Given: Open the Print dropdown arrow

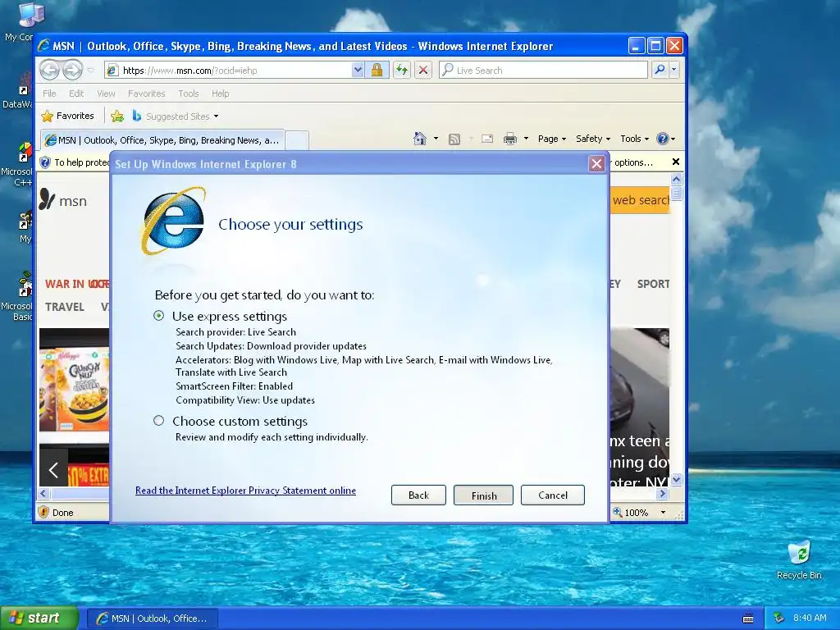Looking at the screenshot, I should 526,139.
